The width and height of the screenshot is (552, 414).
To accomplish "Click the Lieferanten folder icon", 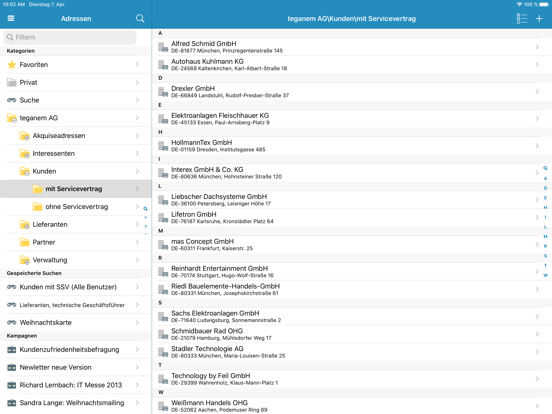I will pyautogui.click(x=25, y=224).
